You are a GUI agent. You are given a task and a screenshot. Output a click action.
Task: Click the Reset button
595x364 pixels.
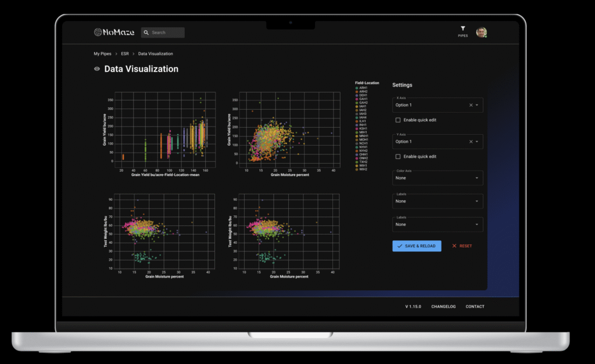462,246
